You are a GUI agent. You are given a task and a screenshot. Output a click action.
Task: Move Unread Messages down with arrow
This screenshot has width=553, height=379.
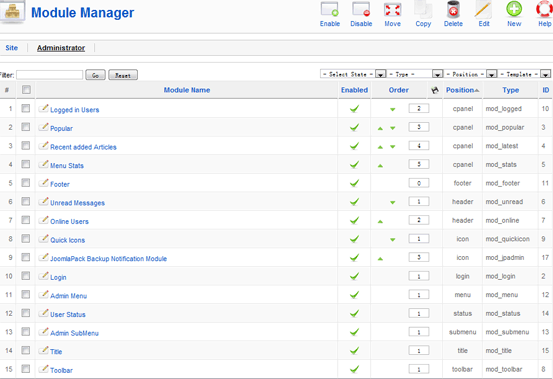tap(393, 203)
